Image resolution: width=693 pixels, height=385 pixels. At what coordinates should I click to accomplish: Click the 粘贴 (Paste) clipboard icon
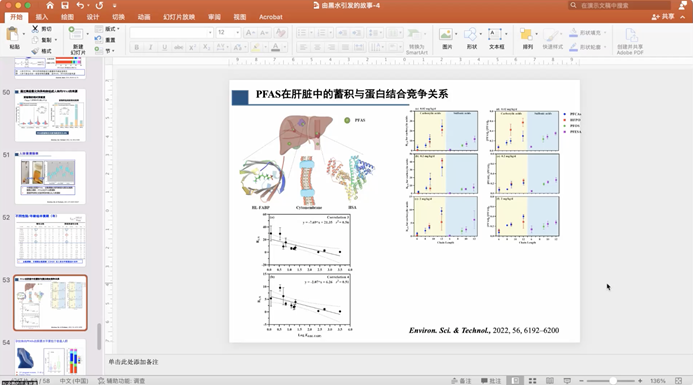click(x=12, y=34)
